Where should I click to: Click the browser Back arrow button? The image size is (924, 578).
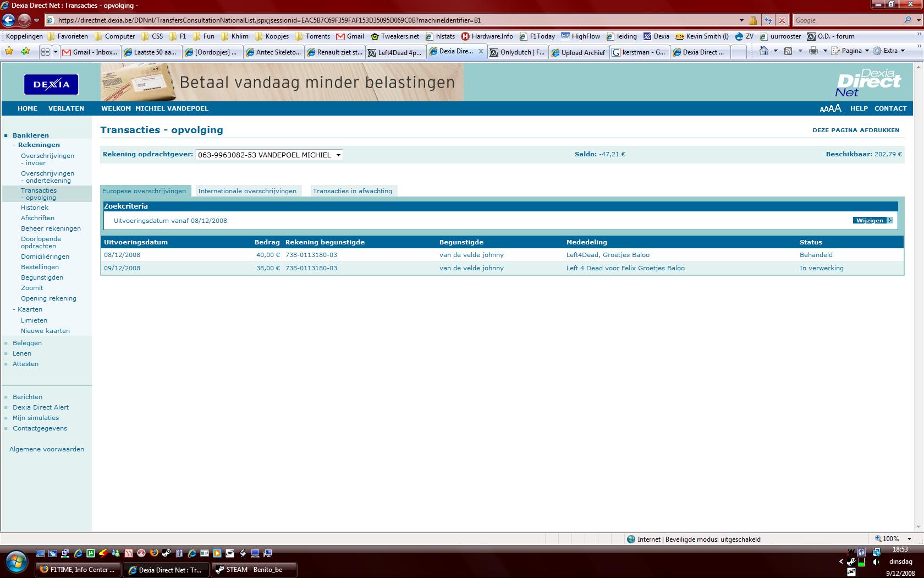tap(8, 20)
